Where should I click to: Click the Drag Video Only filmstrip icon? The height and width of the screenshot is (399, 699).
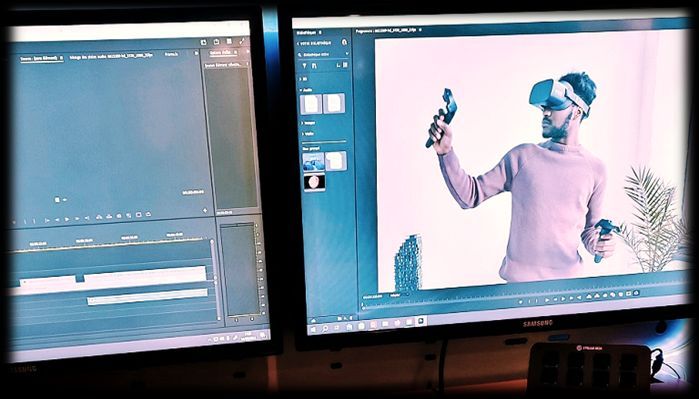tap(57, 200)
